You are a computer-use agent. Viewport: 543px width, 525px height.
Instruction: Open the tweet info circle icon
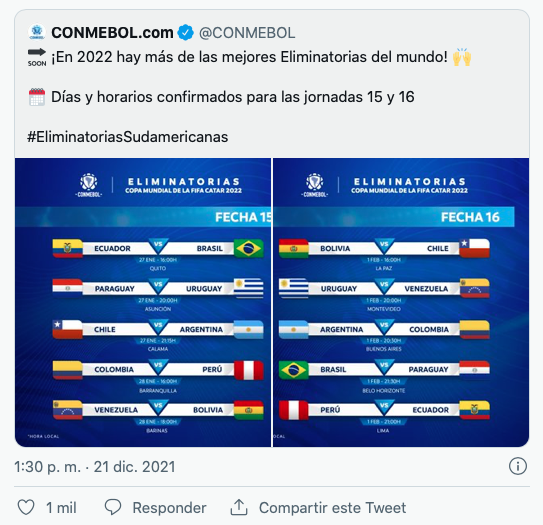[x=518, y=466]
